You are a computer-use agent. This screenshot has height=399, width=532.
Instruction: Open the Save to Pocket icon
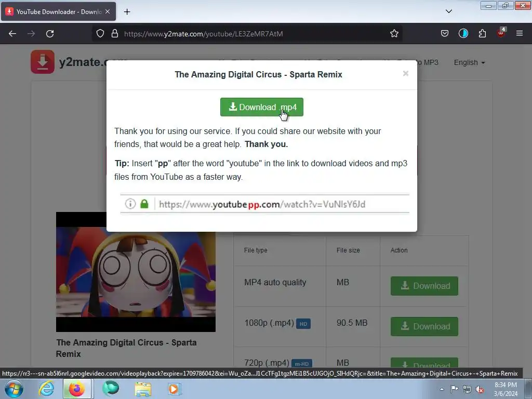pos(445,34)
